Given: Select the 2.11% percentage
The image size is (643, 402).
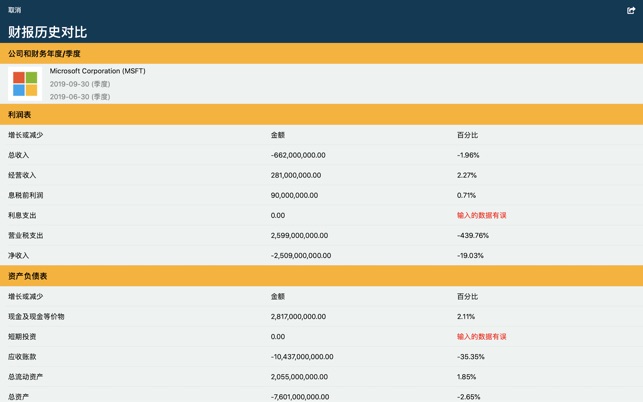Looking at the screenshot, I should tap(466, 316).
